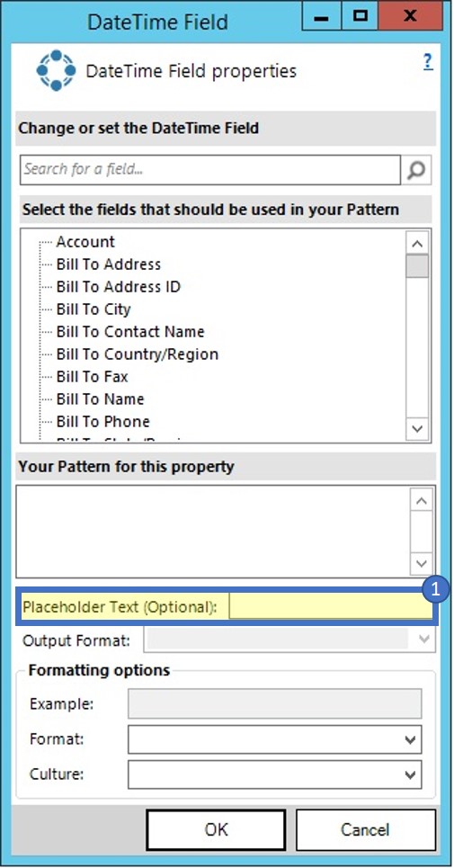Select the Bill To Address field
This screenshot has width=454, height=868.
pos(109,264)
